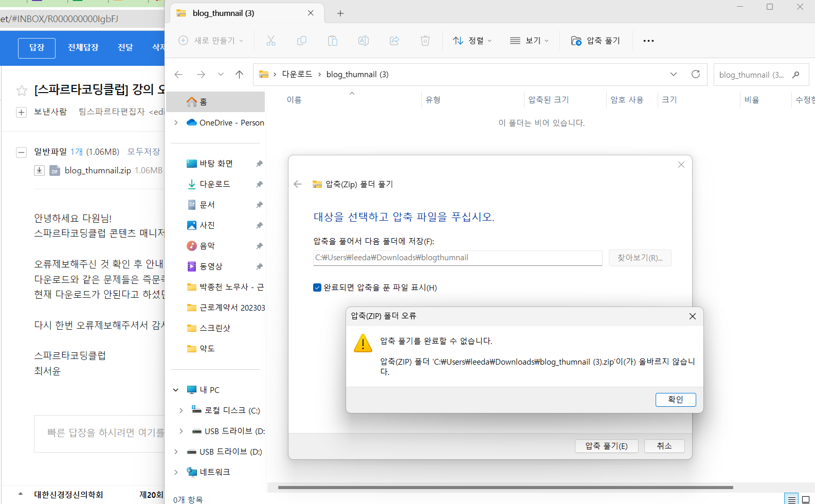Click the quick reply box in mail

pos(99,433)
